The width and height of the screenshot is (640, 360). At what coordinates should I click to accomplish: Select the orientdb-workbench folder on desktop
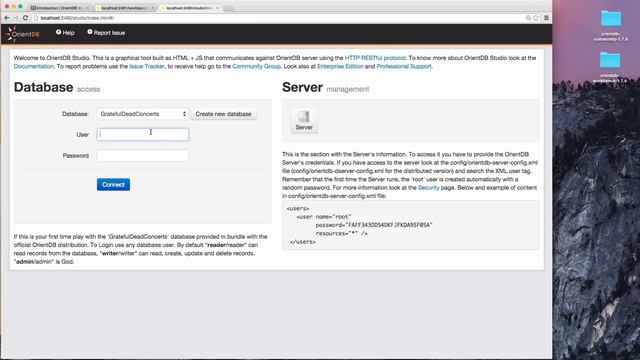(610, 67)
